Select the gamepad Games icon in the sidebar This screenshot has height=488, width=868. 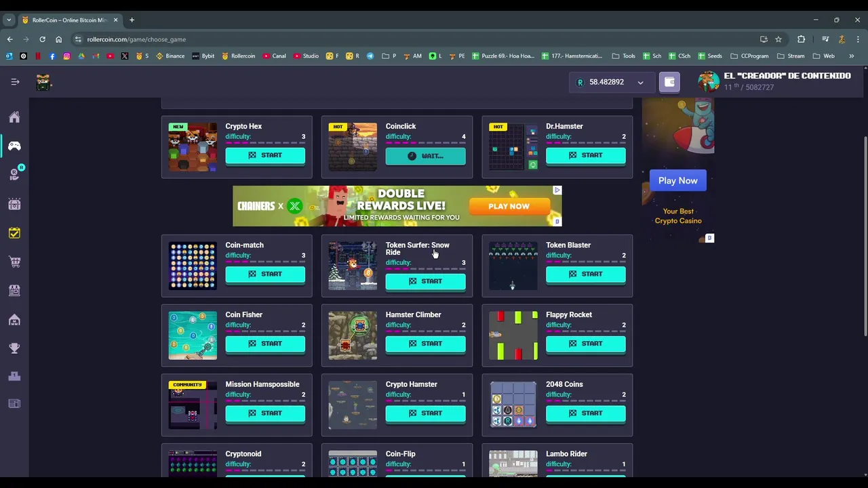[14, 146]
